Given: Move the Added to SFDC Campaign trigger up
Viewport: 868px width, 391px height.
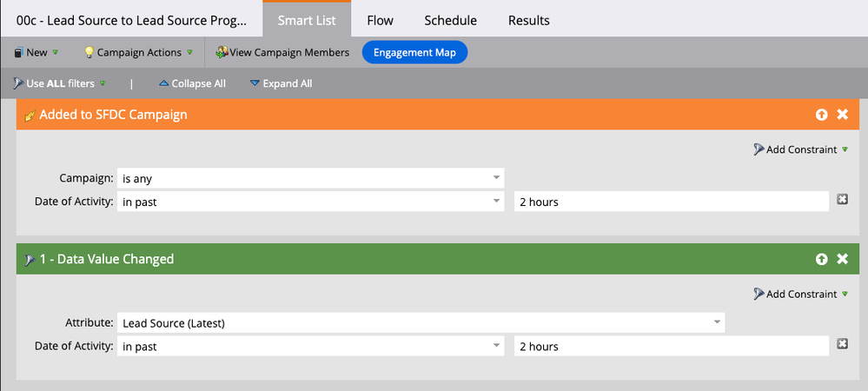Looking at the screenshot, I should pos(821,115).
